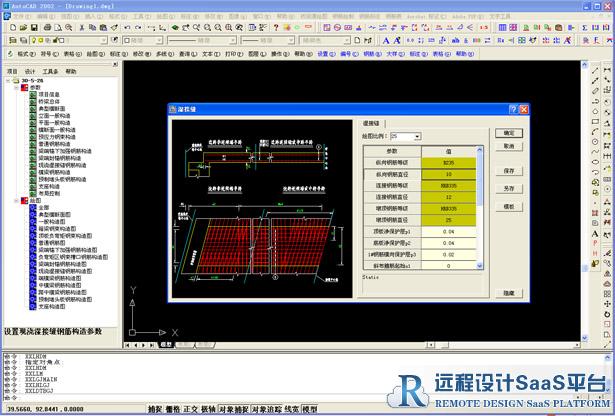Open the 格式 dropdown in the toolbar
Screen dimensions: 615x416
coord(23,53)
